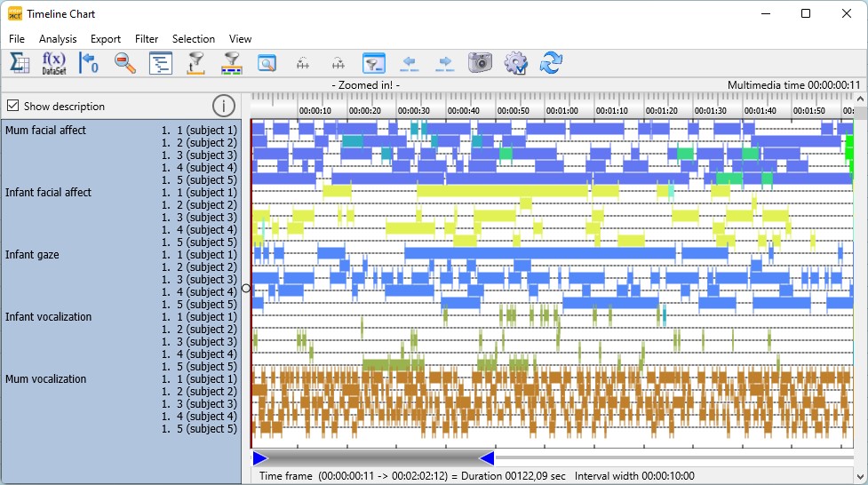This screenshot has height=485, width=868.
Task: Select the Infant gaze label
Action: tap(32, 255)
